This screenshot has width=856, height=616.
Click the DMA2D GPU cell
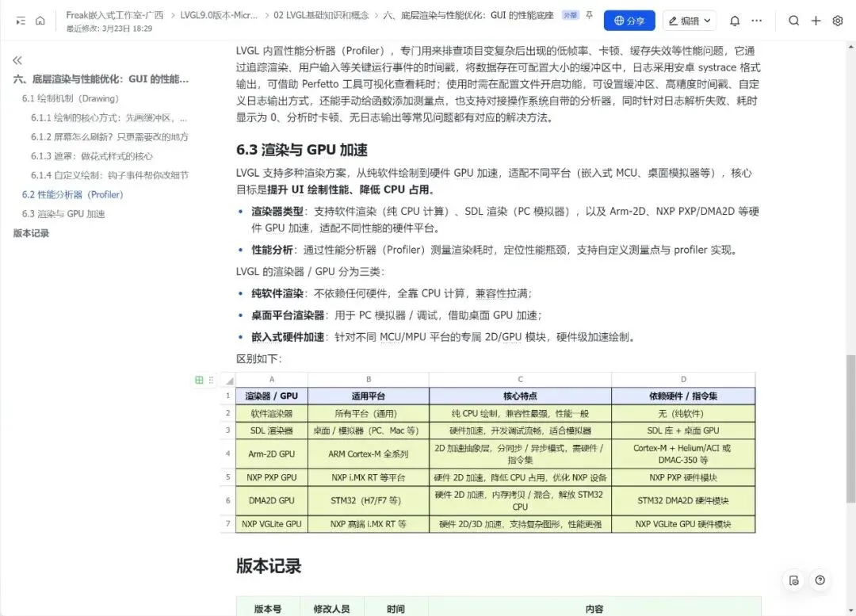pyautogui.click(x=272, y=500)
